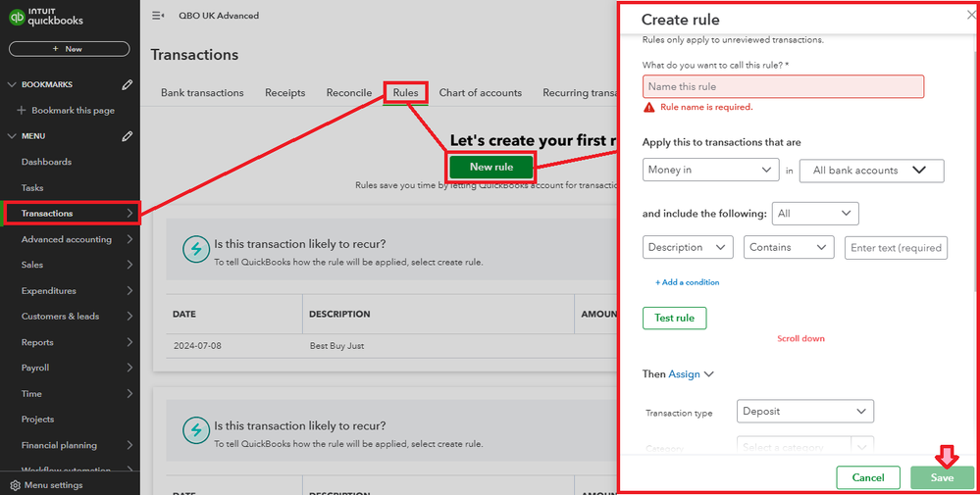This screenshot has height=495, width=980.
Task: Click the pencil icon beside MENU
Action: pyautogui.click(x=128, y=136)
